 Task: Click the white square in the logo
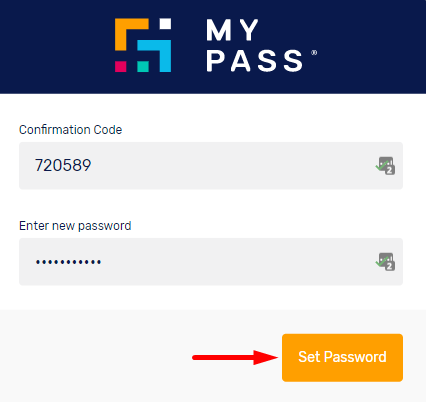click(165, 24)
